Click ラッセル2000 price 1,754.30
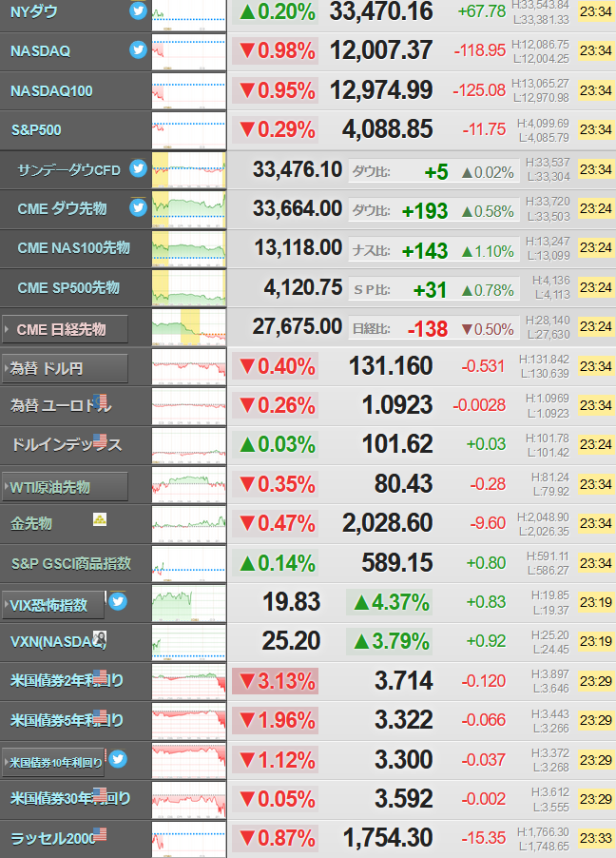616x858 pixels. (389, 838)
